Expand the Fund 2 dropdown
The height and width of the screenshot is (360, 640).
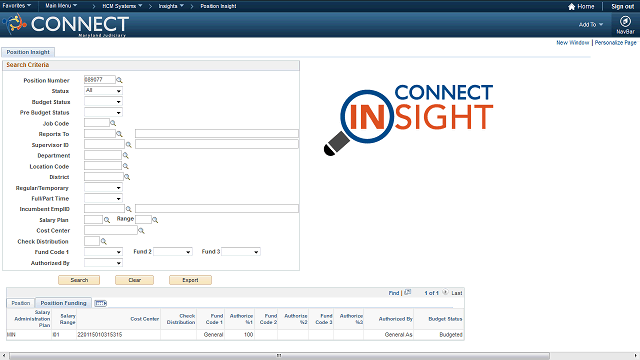(173, 252)
